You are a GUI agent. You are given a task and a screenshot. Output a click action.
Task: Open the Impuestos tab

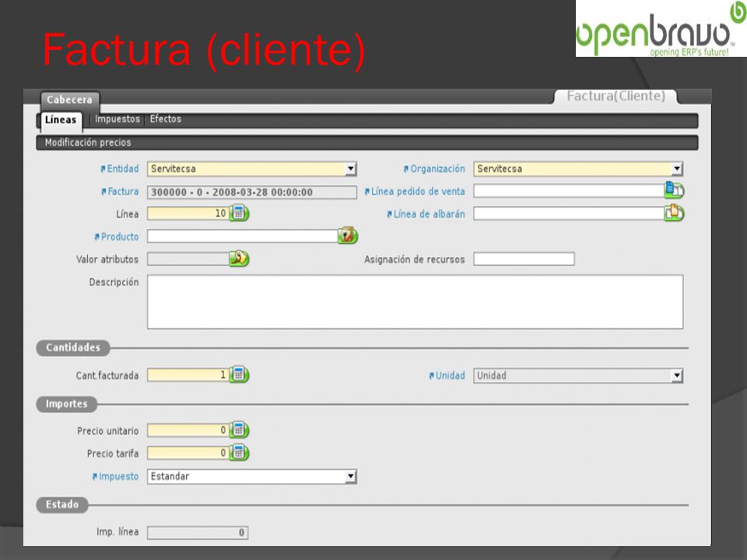(x=117, y=119)
